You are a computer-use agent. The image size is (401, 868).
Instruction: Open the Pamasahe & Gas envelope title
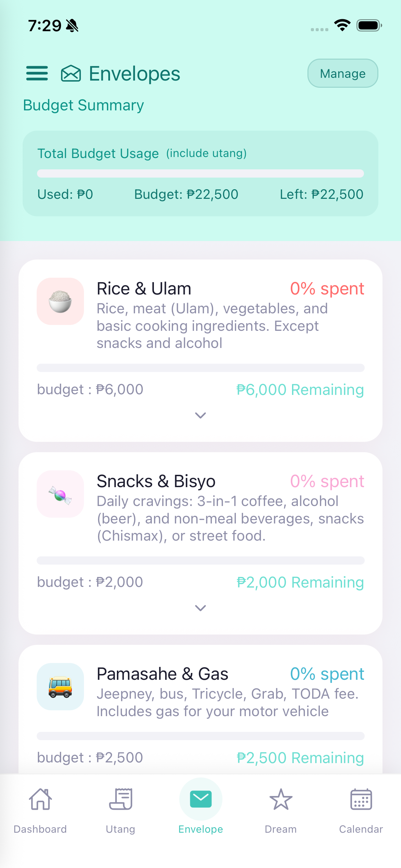(x=162, y=674)
